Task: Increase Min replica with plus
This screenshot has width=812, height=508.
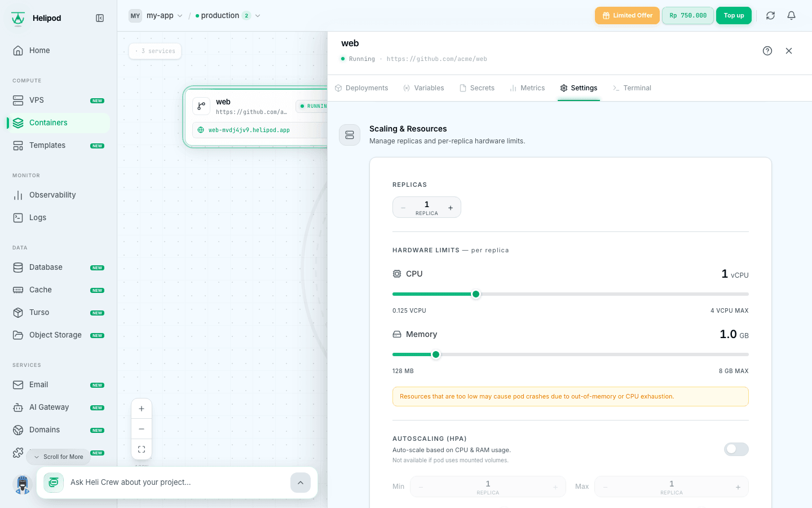Action: [555, 487]
